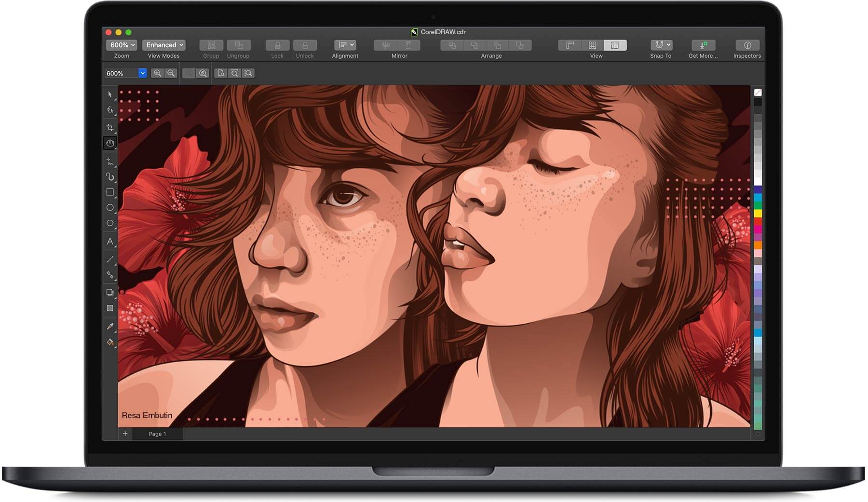Expand the Snap To dropdown

click(661, 45)
